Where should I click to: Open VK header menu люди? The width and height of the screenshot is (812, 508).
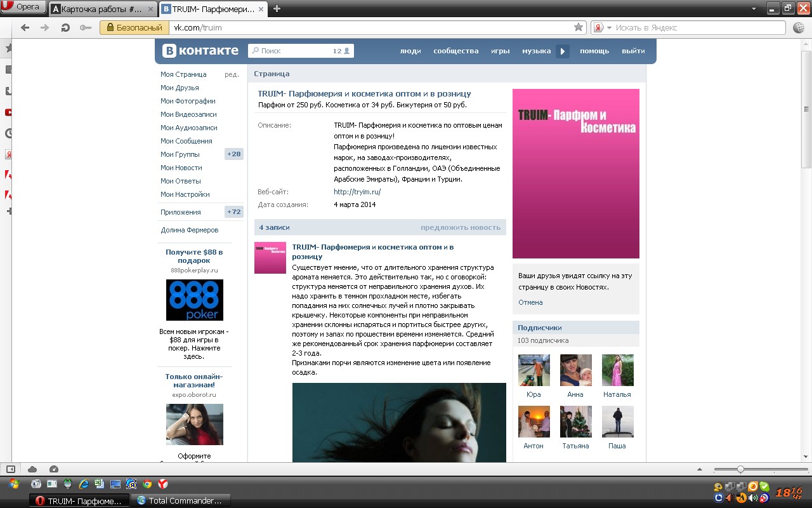410,51
